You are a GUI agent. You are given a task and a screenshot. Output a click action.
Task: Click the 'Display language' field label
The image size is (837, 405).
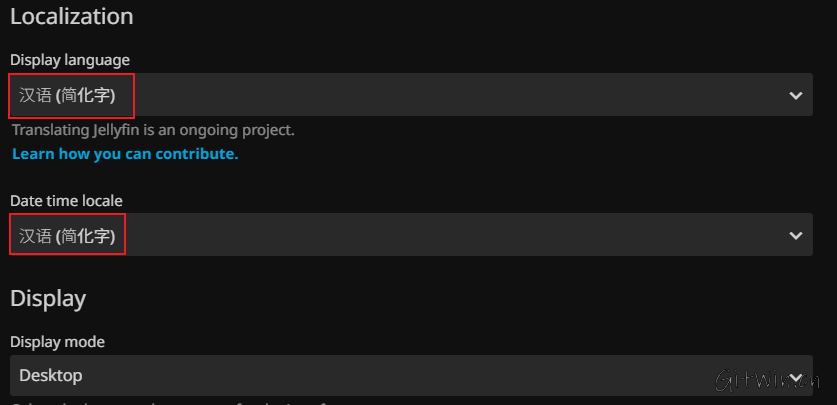[x=70, y=60]
